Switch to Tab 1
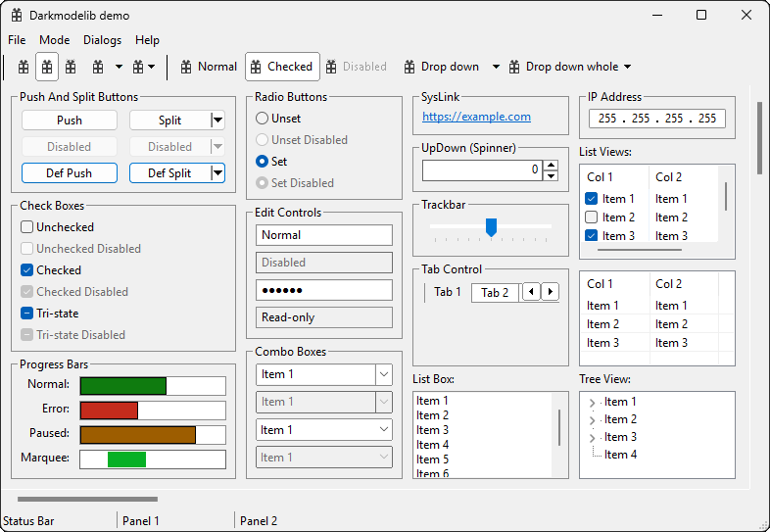Image resolution: width=770 pixels, height=532 pixels. (448, 292)
